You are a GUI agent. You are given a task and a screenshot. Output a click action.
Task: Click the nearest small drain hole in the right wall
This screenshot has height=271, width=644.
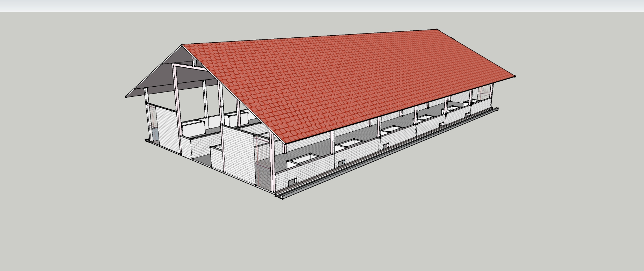tap(292, 182)
